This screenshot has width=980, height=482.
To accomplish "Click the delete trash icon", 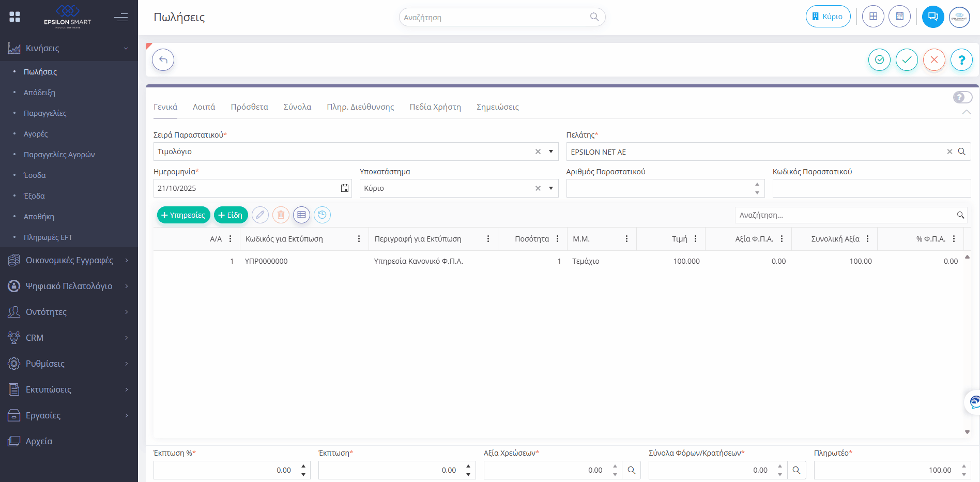I will pyautogui.click(x=281, y=215).
